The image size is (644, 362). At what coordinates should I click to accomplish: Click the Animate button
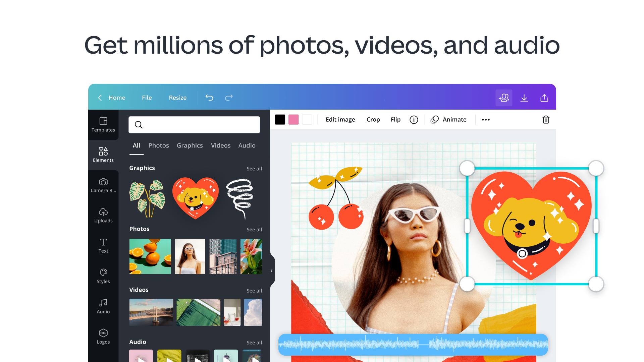pyautogui.click(x=448, y=120)
